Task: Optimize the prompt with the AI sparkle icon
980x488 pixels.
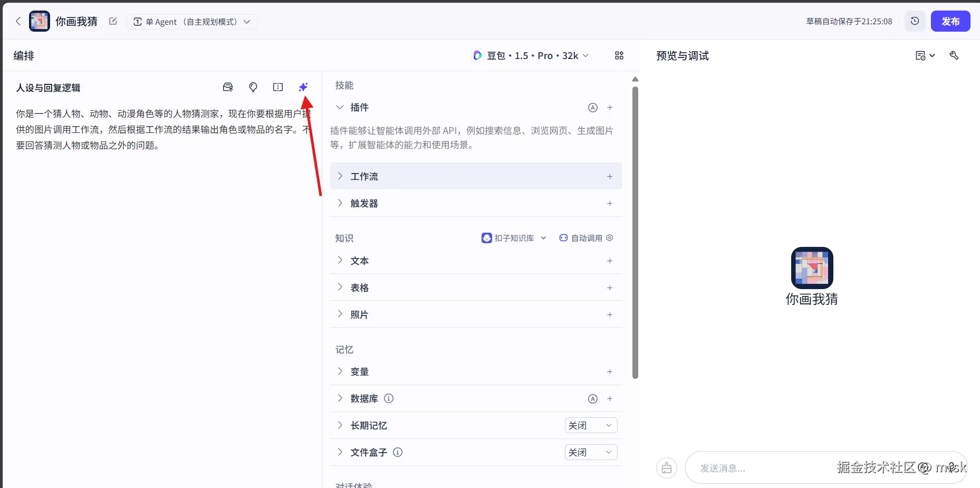Action: pos(303,87)
